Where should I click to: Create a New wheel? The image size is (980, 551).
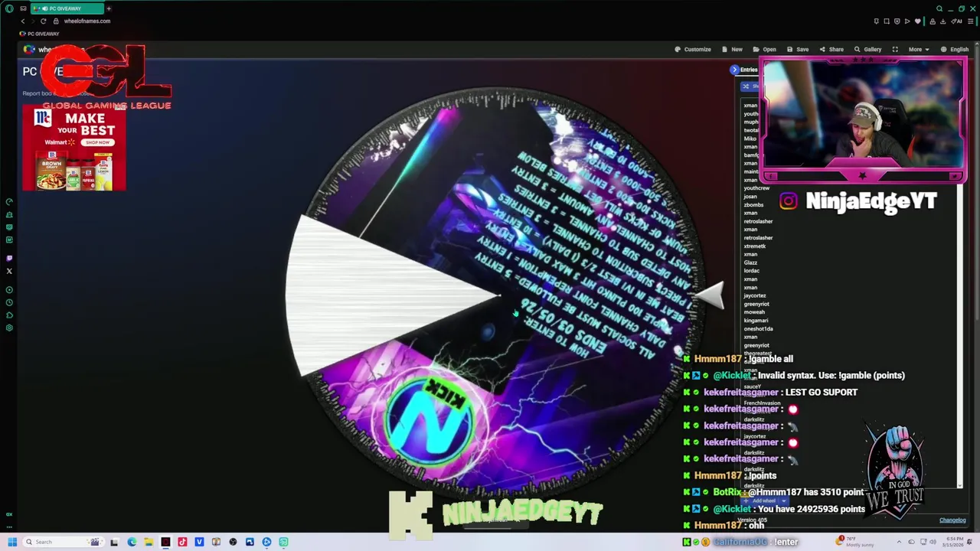tap(732, 49)
